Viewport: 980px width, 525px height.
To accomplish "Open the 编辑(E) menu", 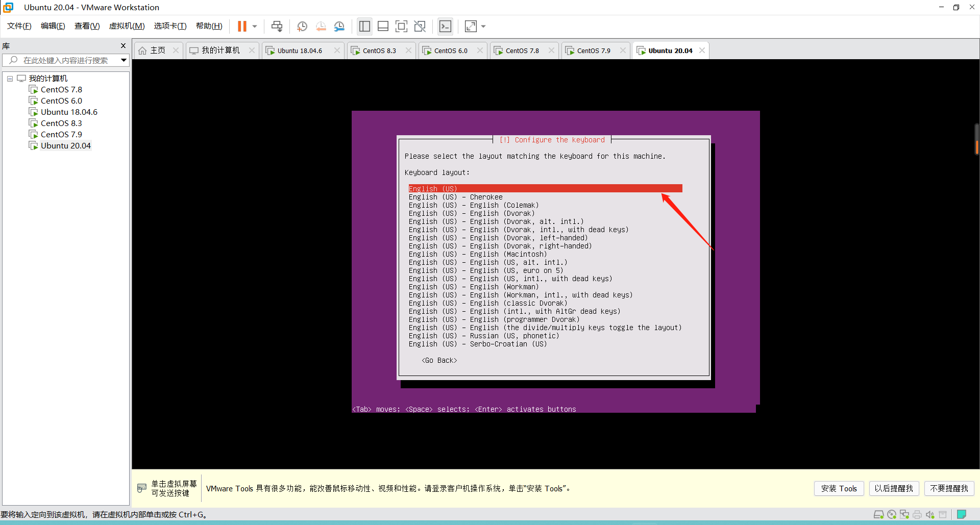I will [x=53, y=26].
